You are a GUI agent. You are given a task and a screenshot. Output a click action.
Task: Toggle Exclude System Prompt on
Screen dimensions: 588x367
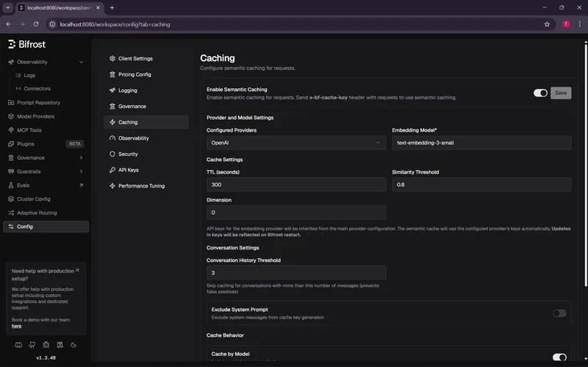pyautogui.click(x=559, y=313)
